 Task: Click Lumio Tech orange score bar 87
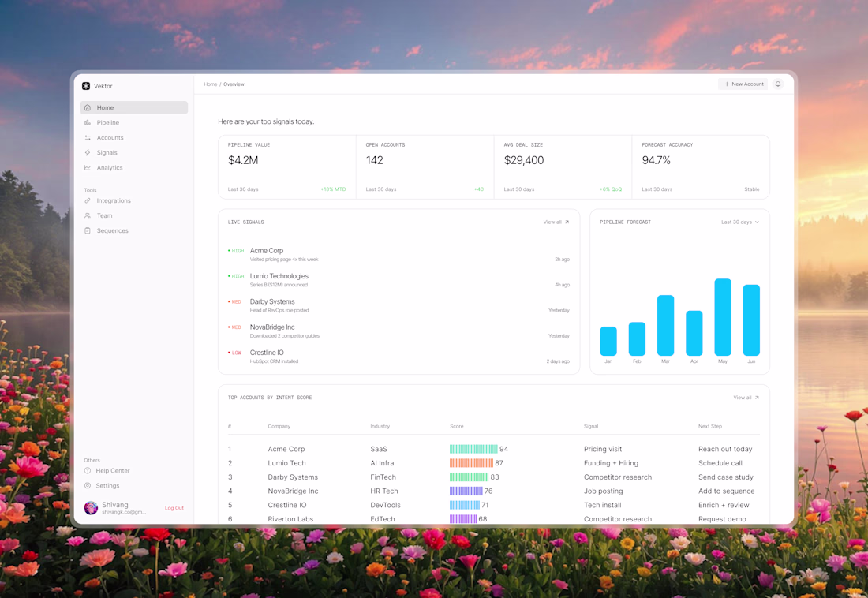(x=471, y=463)
